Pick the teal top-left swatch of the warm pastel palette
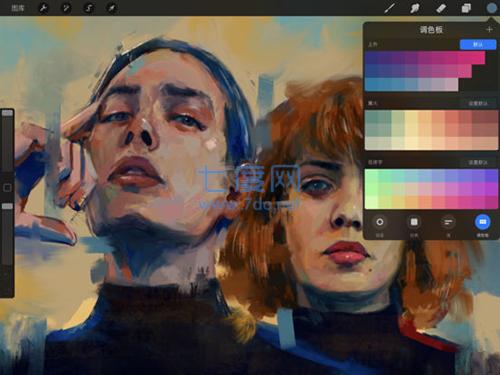 [x=371, y=117]
